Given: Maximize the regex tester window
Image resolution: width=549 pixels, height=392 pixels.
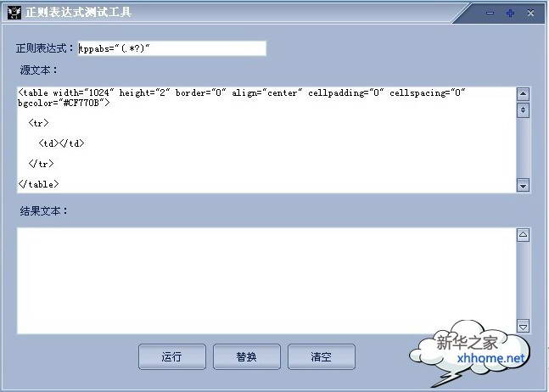Looking at the screenshot, I should pos(510,13).
